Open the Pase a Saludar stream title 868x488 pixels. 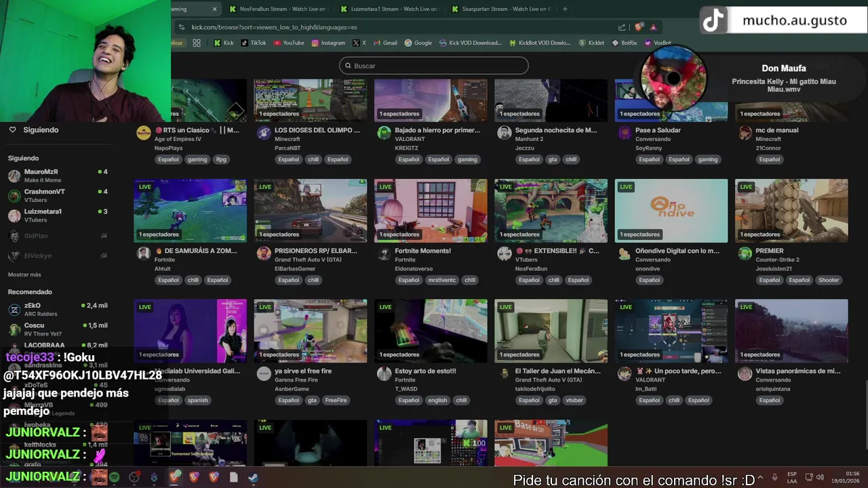click(x=658, y=130)
